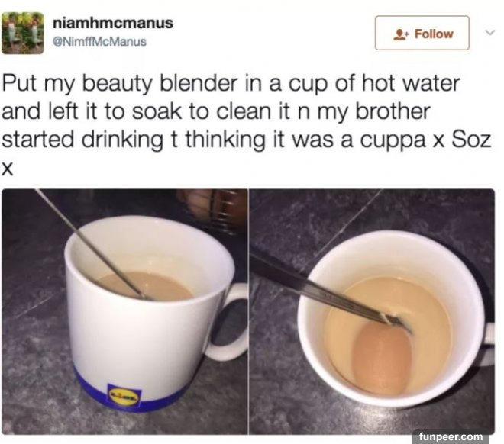Click the tweet text about beauty blender

tap(247, 125)
